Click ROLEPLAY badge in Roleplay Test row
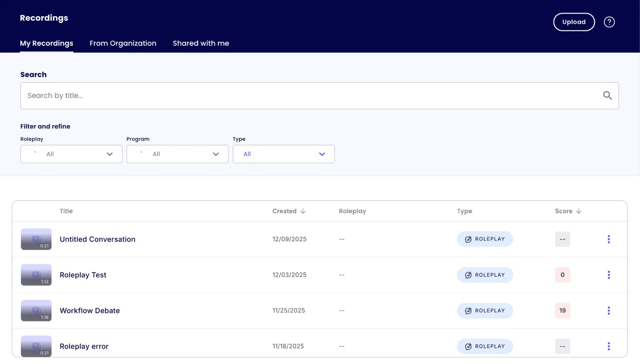 [485, 275]
